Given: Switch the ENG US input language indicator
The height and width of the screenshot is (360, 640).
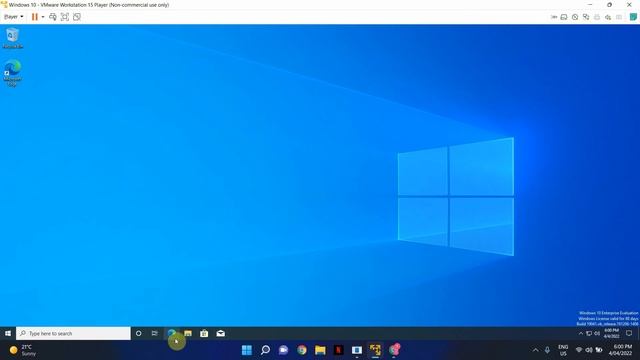Looking at the screenshot, I should [563, 350].
